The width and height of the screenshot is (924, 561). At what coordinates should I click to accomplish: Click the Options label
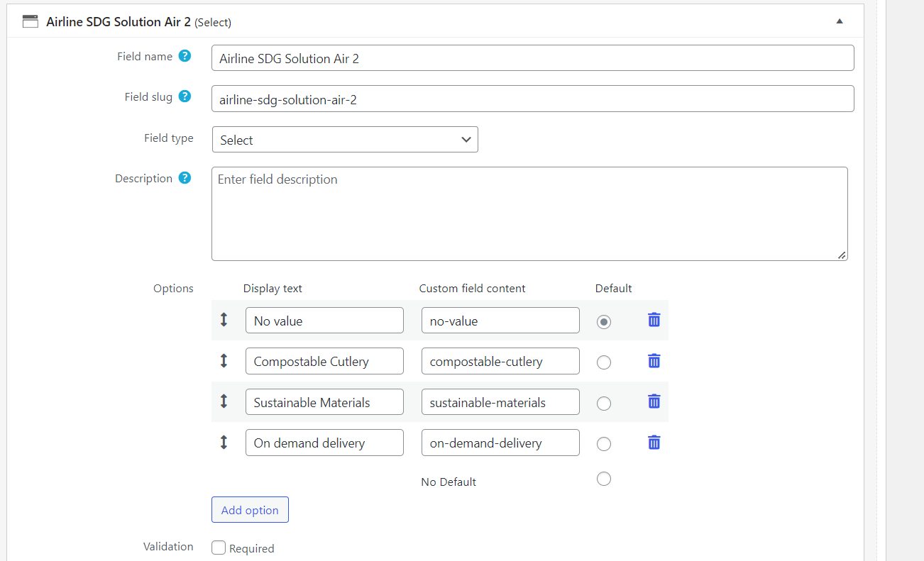click(x=173, y=288)
